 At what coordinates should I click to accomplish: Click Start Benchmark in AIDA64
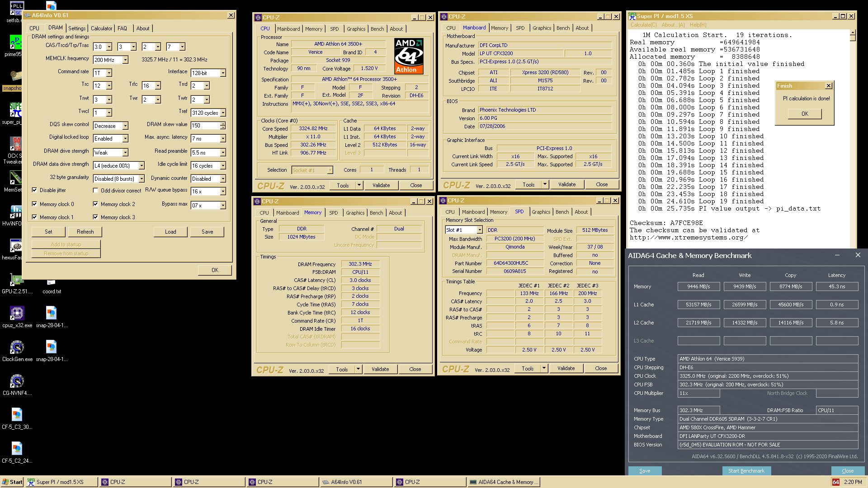click(x=746, y=471)
